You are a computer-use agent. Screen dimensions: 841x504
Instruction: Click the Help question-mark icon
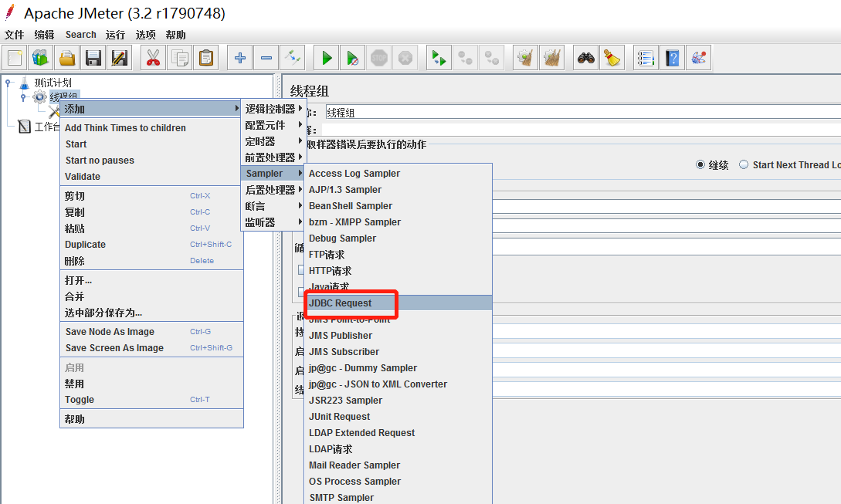672,58
